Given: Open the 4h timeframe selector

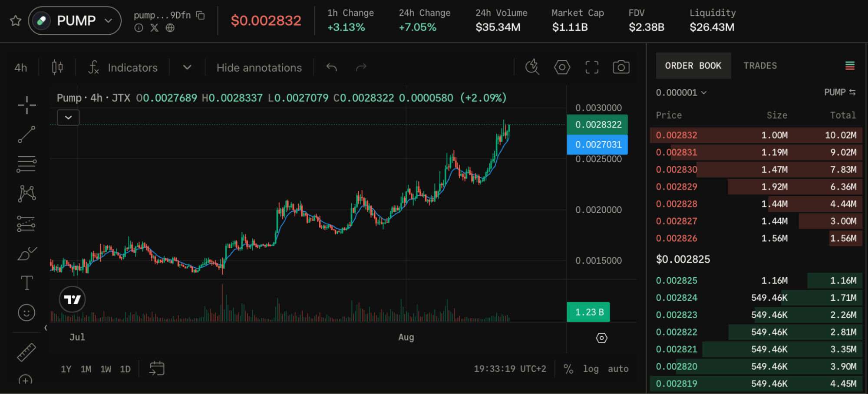Looking at the screenshot, I should (21, 68).
